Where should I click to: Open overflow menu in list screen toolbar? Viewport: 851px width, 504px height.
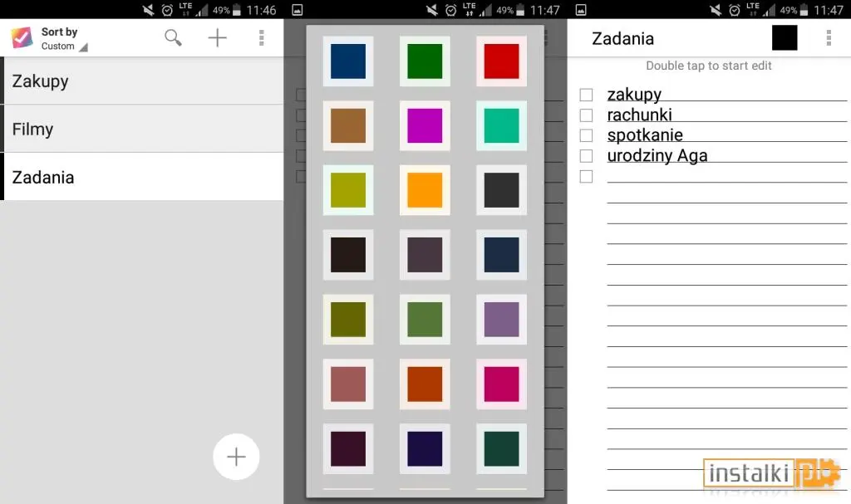[261, 37]
